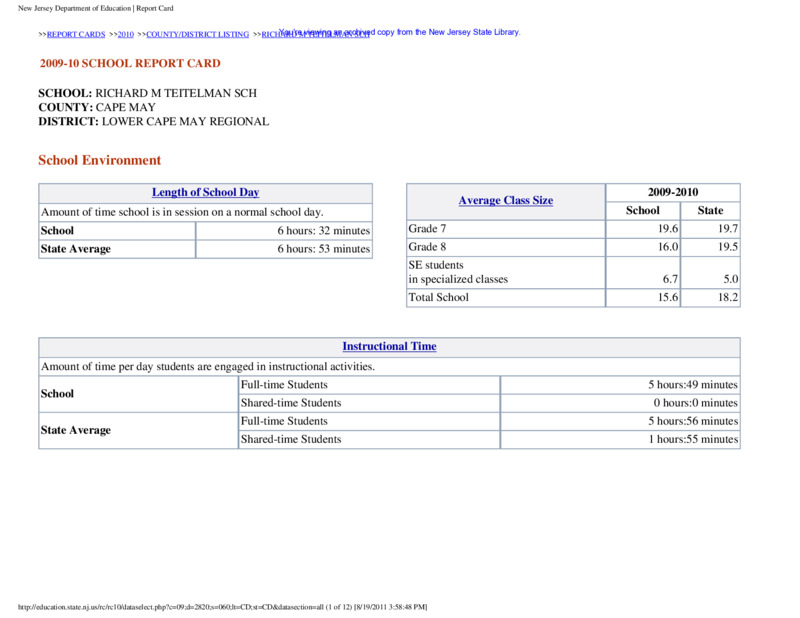Image resolution: width=800 pixels, height=618 pixels.
Task: Select the 6 hours: 53 minutes value
Action: [323, 249]
